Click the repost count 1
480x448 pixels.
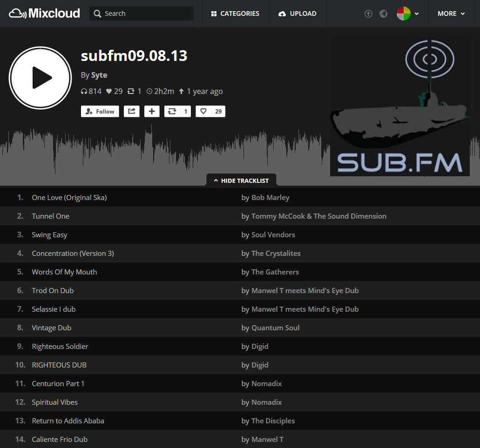click(x=185, y=111)
